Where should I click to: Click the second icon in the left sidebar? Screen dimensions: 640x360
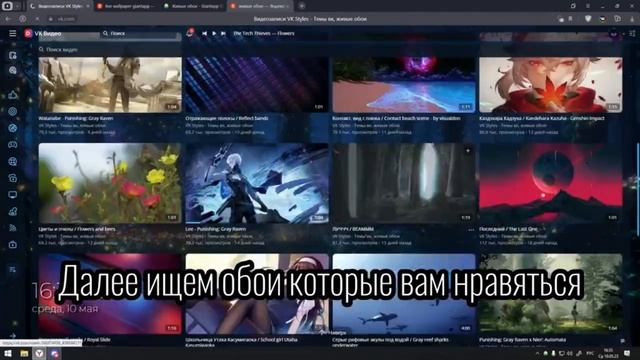coord(13,71)
